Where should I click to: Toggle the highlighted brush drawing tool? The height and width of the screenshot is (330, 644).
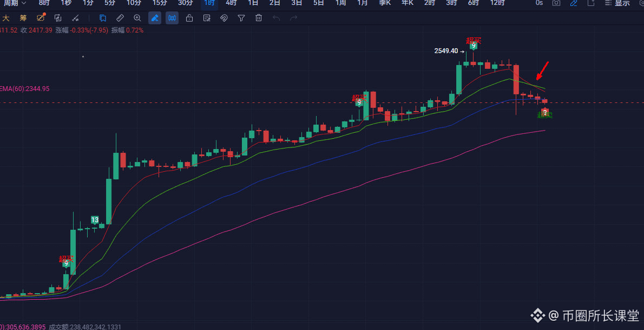point(155,18)
